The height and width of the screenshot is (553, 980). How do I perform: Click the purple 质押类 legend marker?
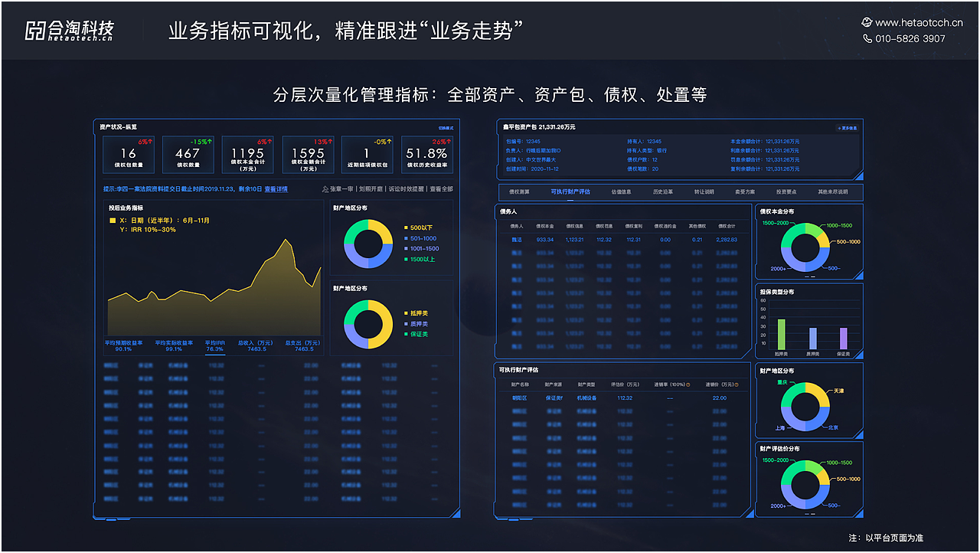click(x=406, y=323)
